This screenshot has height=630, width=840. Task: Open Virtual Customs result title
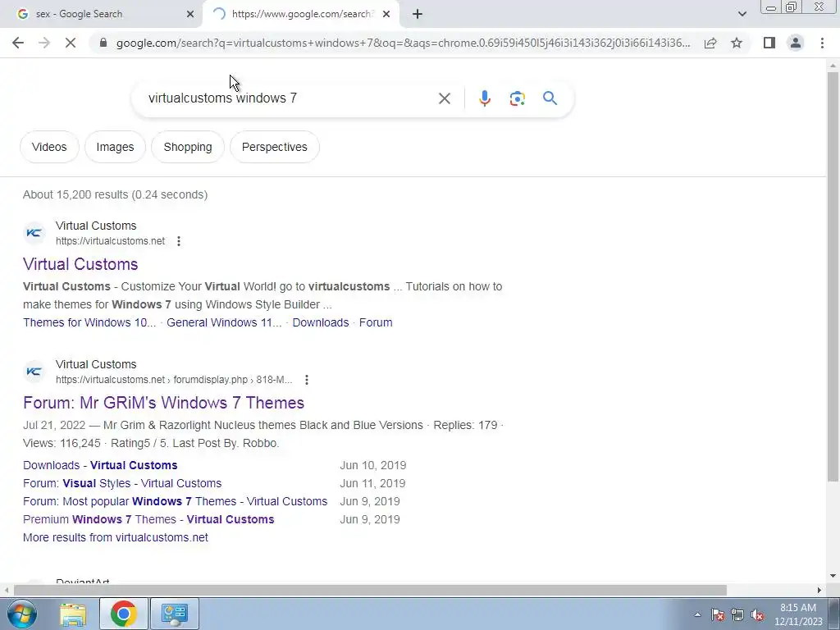[80, 264]
